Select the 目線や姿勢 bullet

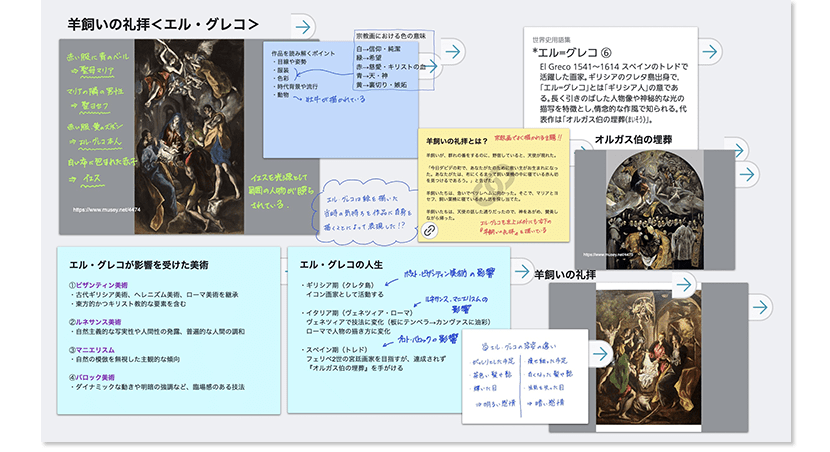(x=290, y=62)
